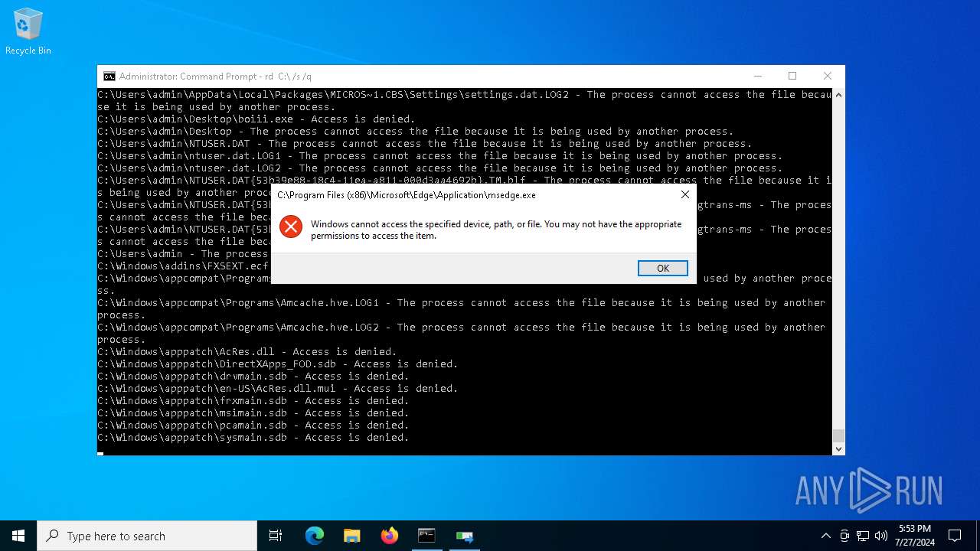Click the line with en-US\AcRes.dll.mui
This screenshot has height=551, width=980.
click(x=278, y=389)
